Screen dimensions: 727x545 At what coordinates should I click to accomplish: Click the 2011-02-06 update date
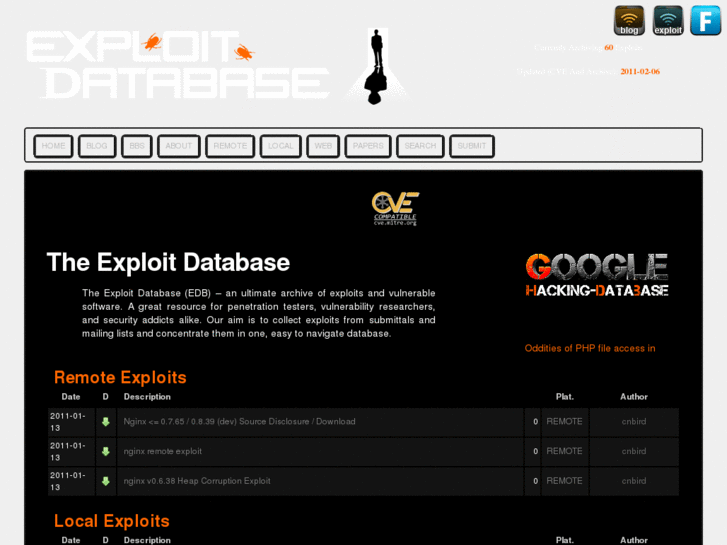[x=640, y=71]
